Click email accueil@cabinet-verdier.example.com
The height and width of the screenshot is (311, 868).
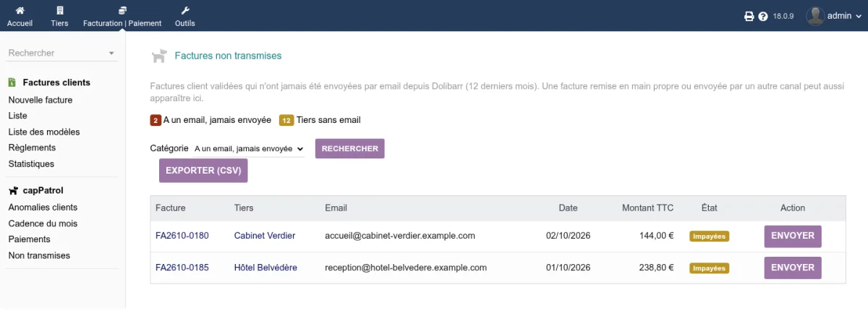pos(400,236)
